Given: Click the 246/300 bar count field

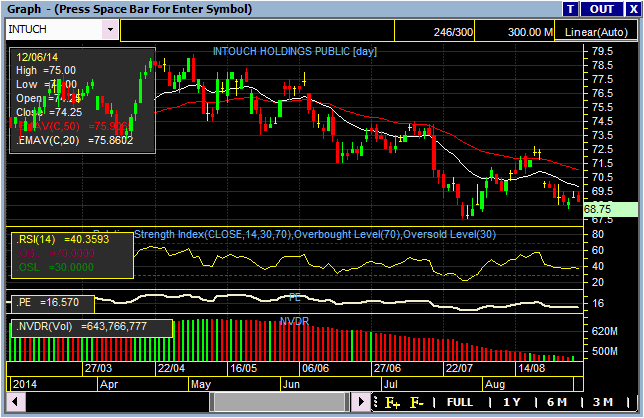Looking at the screenshot, I should tap(435, 31).
